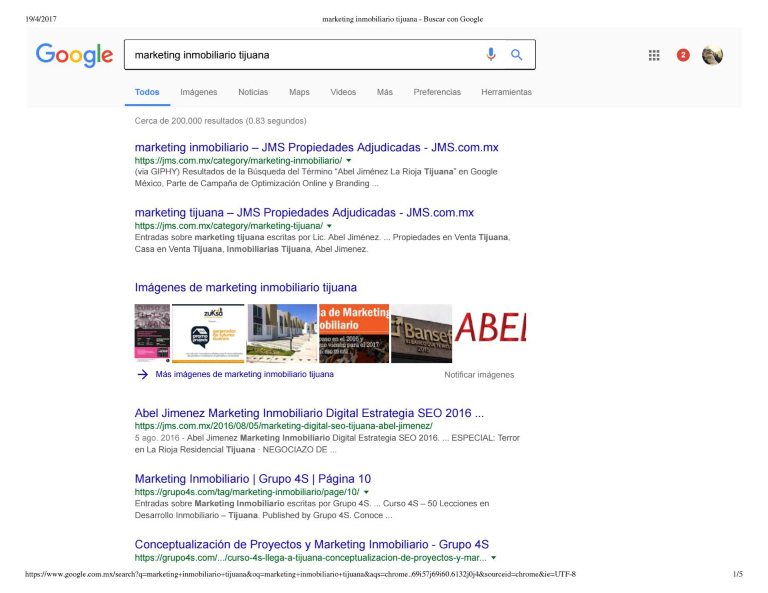The image size is (768, 593).
Task: Open 'Conceptualización de Proyectos y Marketing Inmobiliario' result
Action: [x=312, y=545]
